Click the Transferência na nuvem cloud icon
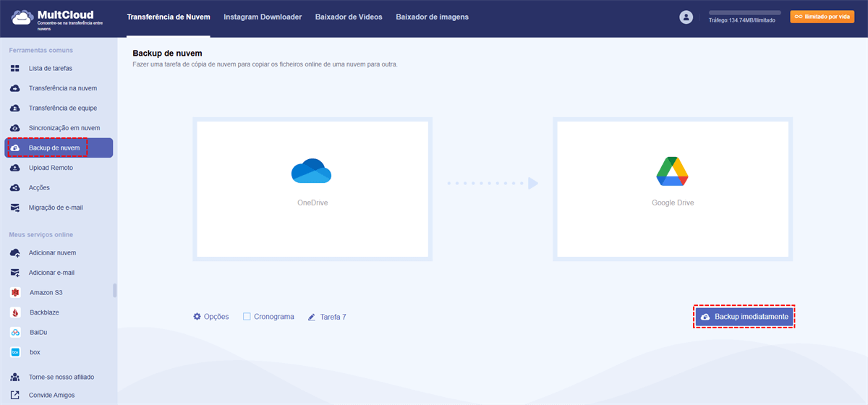Screen dimensions: 868x405 [15, 88]
